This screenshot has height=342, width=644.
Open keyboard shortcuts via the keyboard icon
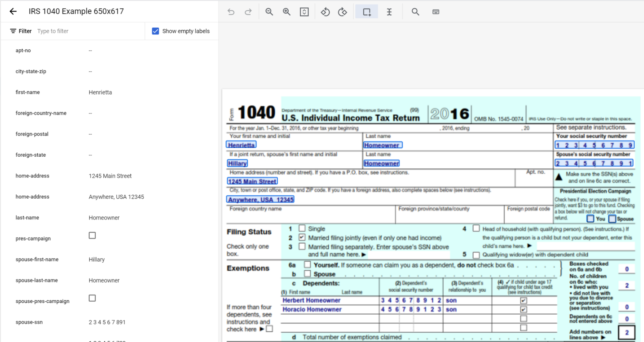[436, 12]
